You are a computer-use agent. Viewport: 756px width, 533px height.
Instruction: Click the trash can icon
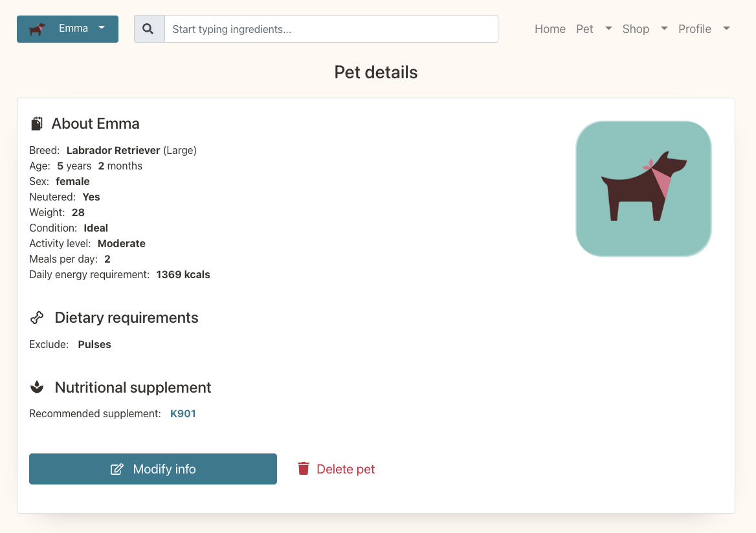[x=304, y=468]
